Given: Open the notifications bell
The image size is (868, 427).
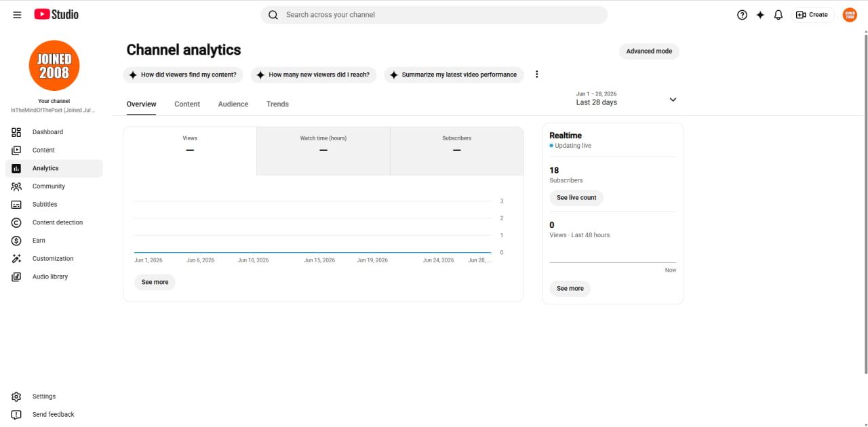Looking at the screenshot, I should [x=778, y=15].
